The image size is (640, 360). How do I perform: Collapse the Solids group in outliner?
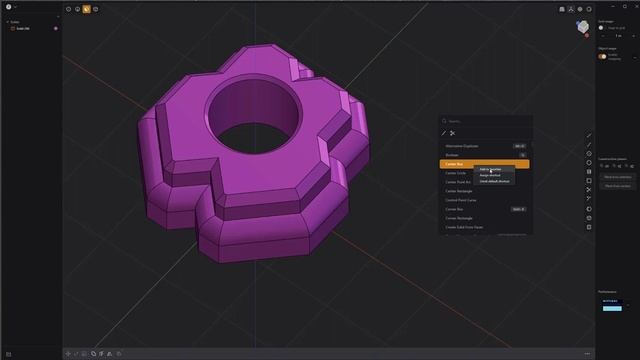click(7, 22)
